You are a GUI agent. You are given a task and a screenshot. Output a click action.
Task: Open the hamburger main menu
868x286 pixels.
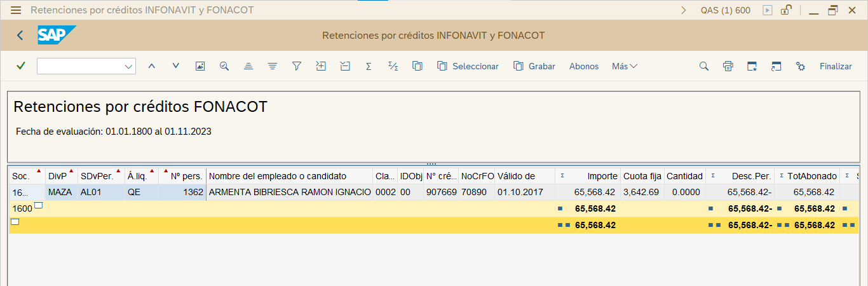pos(16,10)
